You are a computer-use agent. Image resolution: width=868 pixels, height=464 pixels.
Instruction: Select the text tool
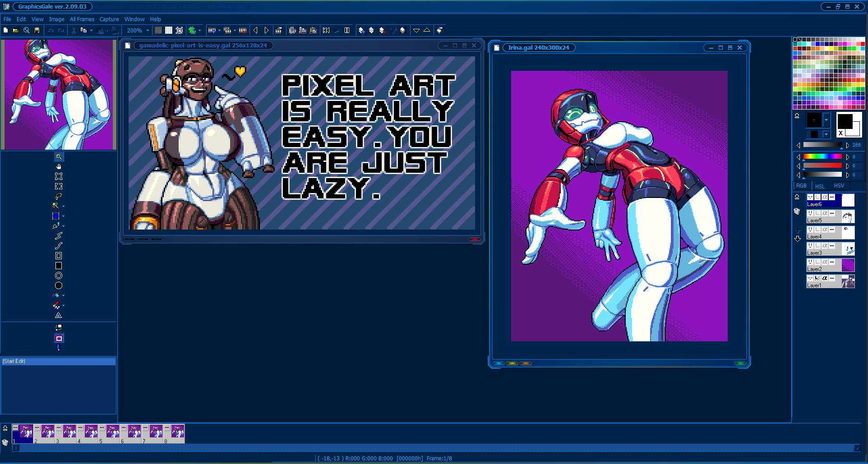pyautogui.click(x=59, y=316)
